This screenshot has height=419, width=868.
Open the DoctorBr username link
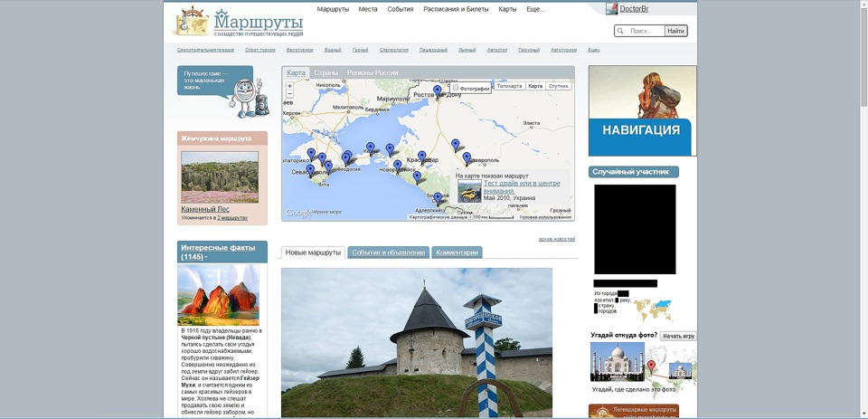(634, 9)
